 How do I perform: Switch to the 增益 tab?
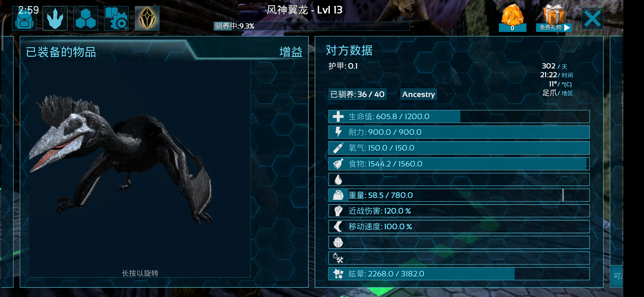(291, 52)
